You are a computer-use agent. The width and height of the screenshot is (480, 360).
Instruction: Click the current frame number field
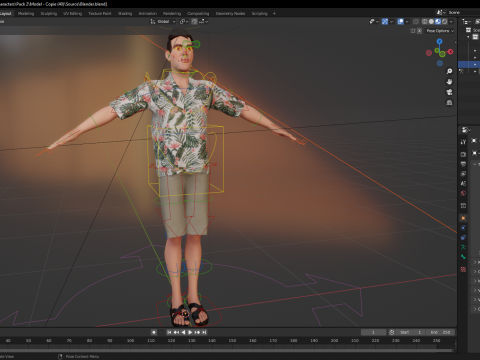[x=373, y=332]
